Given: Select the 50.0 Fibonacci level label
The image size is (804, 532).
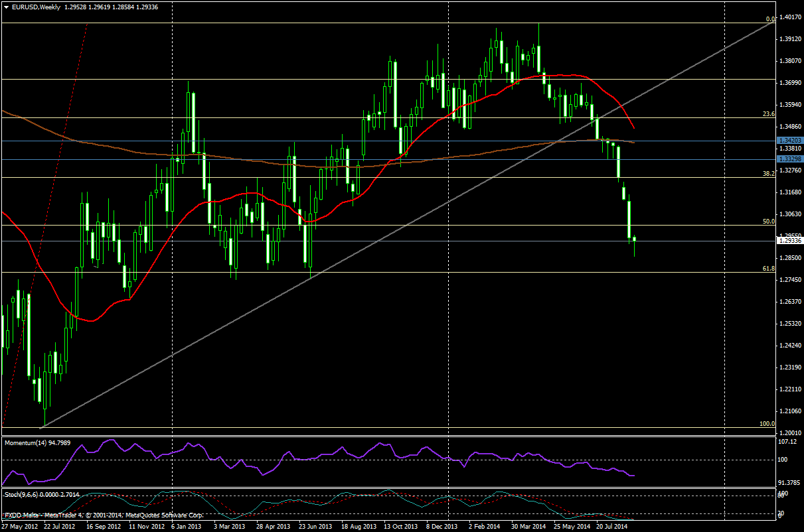Looking at the screenshot, I should [769, 222].
